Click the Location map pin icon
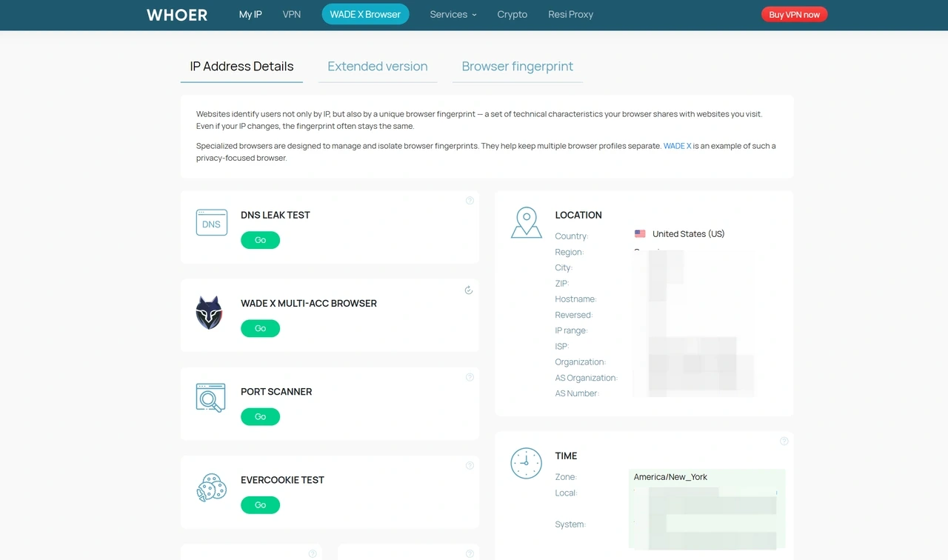This screenshot has height=560, width=948. (x=527, y=222)
